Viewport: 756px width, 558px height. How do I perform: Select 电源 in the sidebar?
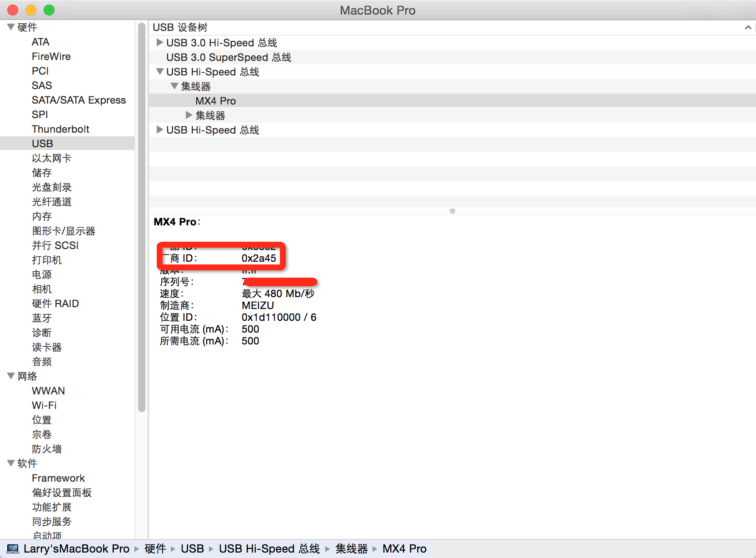point(42,274)
